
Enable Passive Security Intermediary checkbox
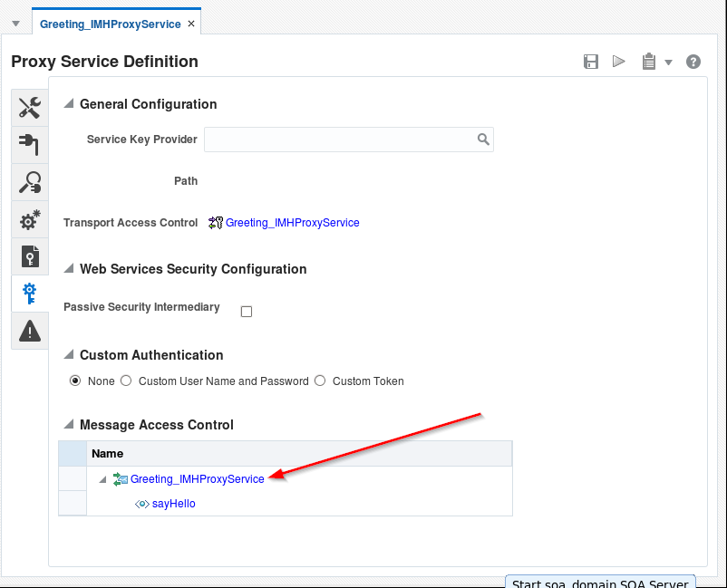click(x=247, y=312)
